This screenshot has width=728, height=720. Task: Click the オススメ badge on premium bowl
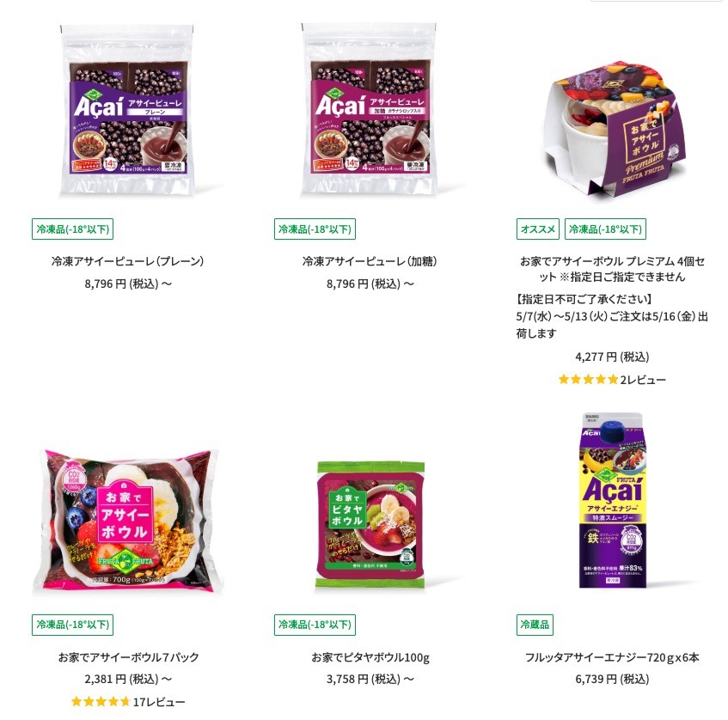[x=538, y=229]
